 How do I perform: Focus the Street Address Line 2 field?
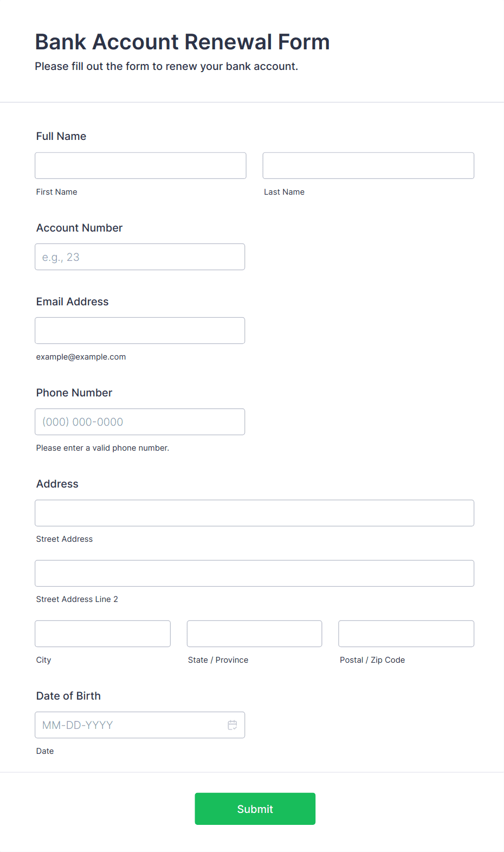255,573
